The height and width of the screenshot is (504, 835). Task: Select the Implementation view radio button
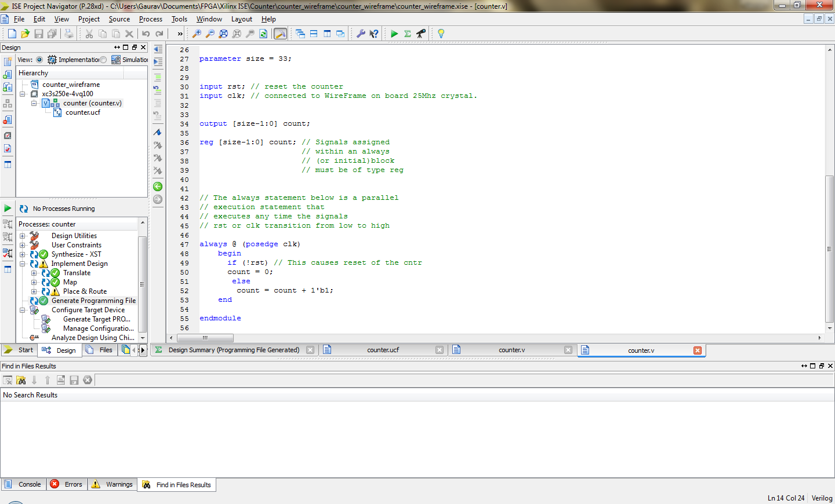pyautogui.click(x=39, y=59)
